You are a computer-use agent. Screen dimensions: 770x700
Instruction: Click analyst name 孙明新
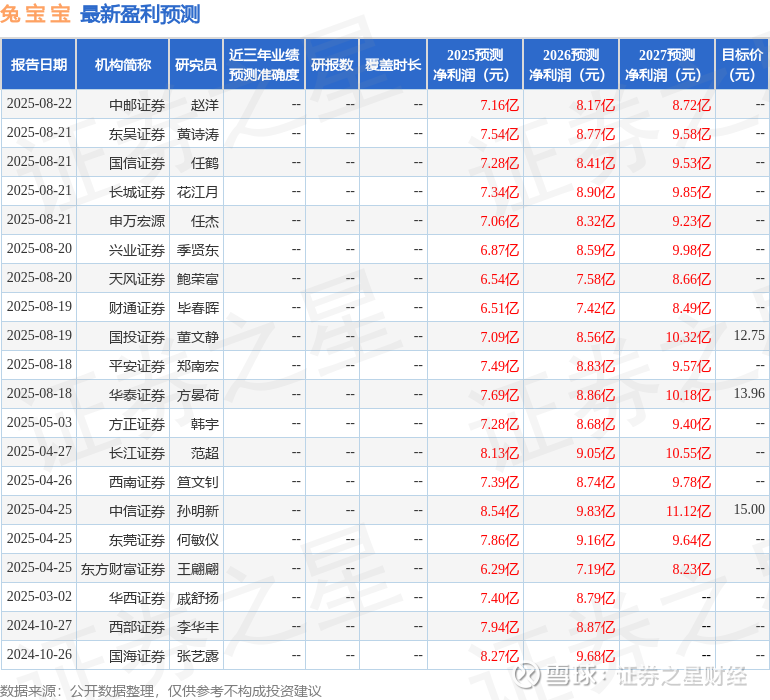[x=198, y=511]
